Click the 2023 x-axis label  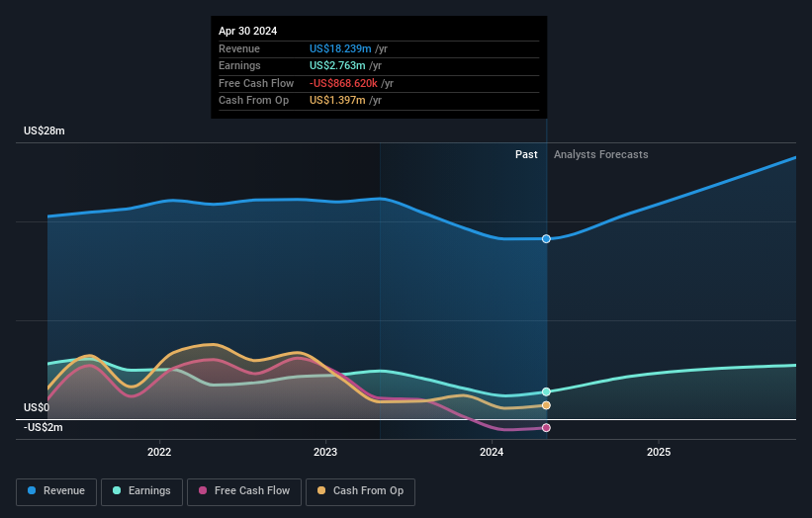325,452
